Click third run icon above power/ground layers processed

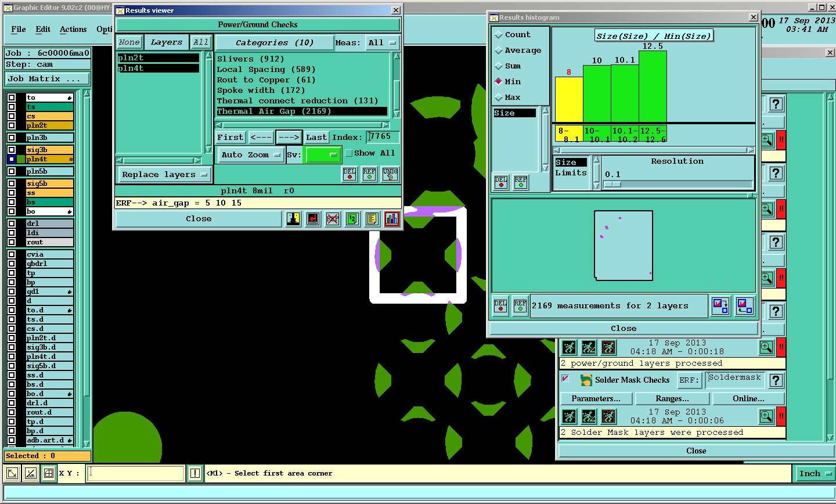tap(608, 347)
